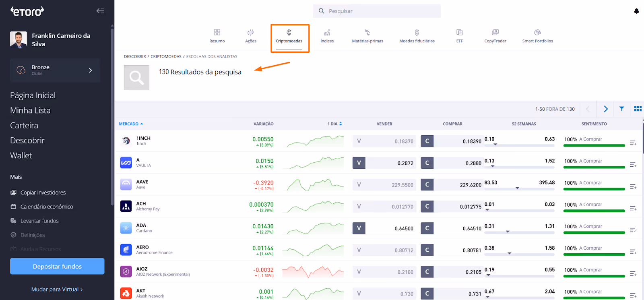Viewport: 644px width, 300px height.
Task: Click Mudar para Virtual link
Action: (57, 290)
